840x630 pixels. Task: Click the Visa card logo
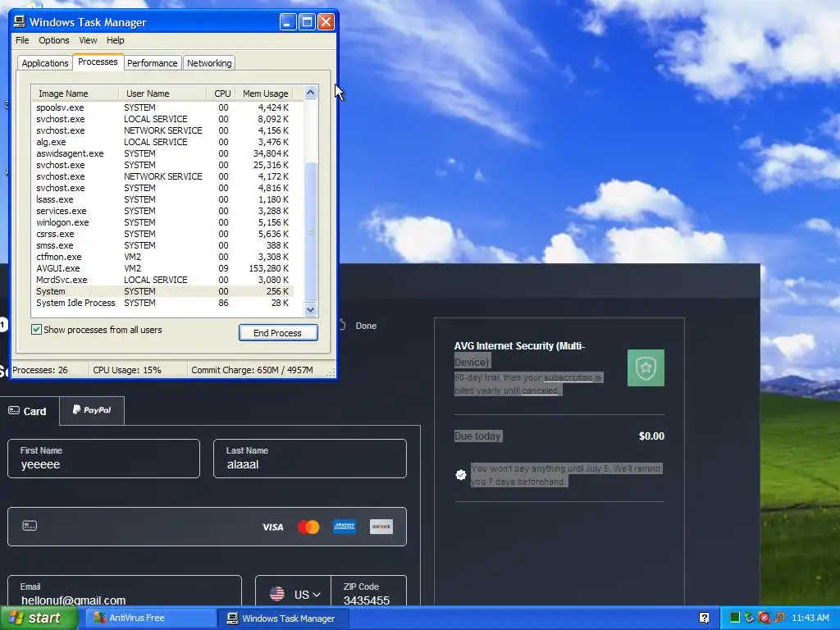tap(272, 527)
